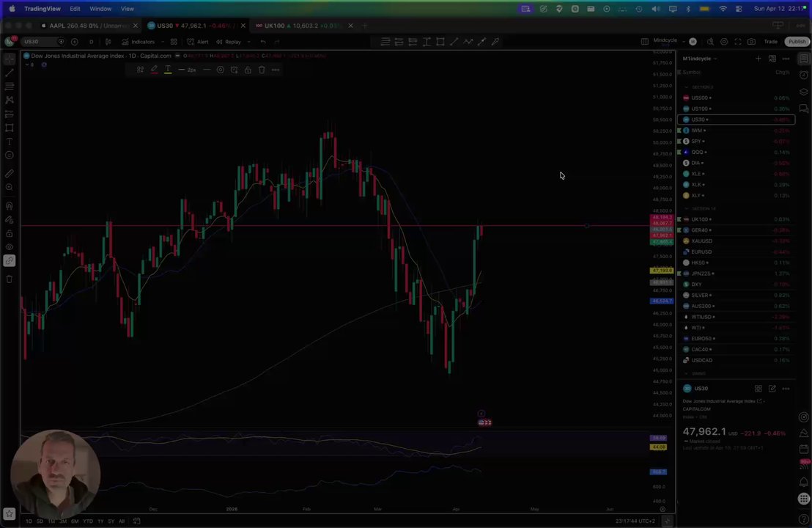Open Indicators dialog

coord(138,42)
